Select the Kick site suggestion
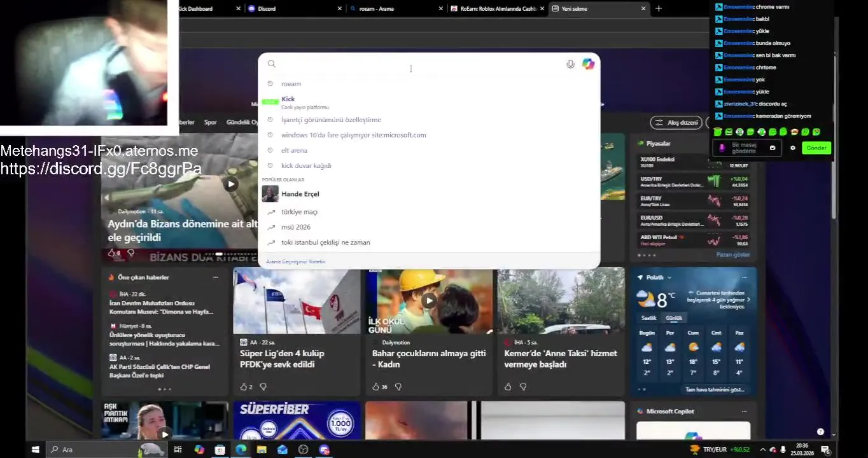 tap(429, 102)
